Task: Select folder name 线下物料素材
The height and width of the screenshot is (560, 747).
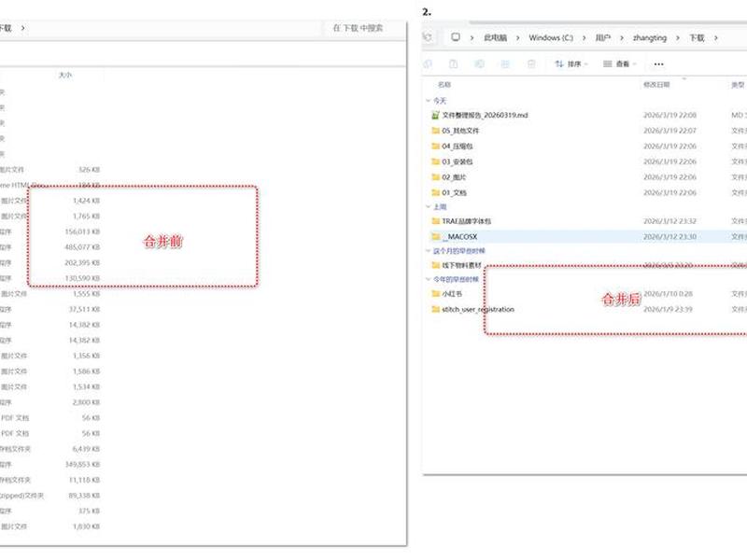Action: click(x=461, y=265)
